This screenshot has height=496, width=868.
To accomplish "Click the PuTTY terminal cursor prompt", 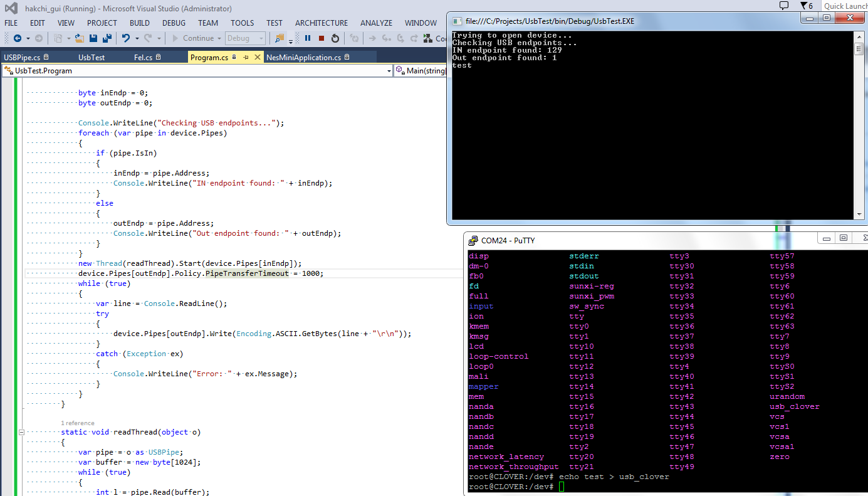I will (562, 487).
